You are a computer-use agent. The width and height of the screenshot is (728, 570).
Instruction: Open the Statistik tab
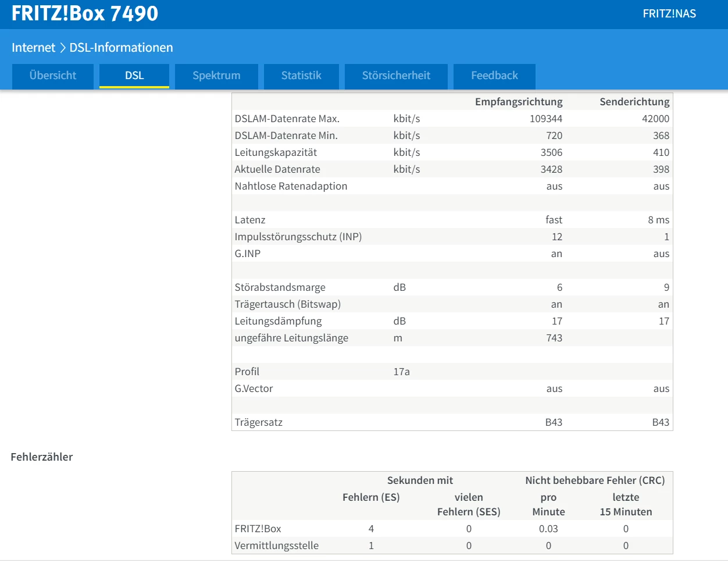301,76
